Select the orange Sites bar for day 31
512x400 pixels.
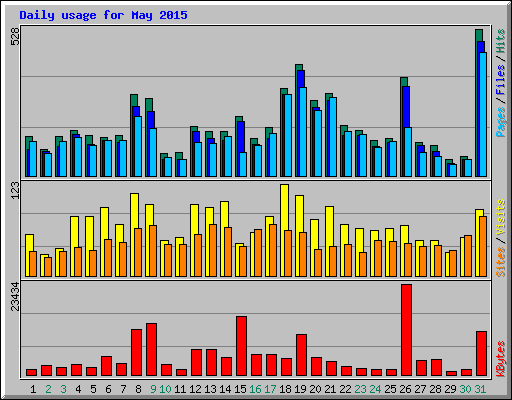coord(483,246)
